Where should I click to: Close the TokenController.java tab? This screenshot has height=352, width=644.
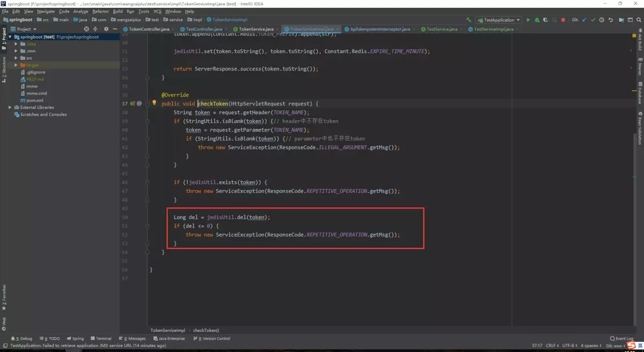click(x=173, y=29)
